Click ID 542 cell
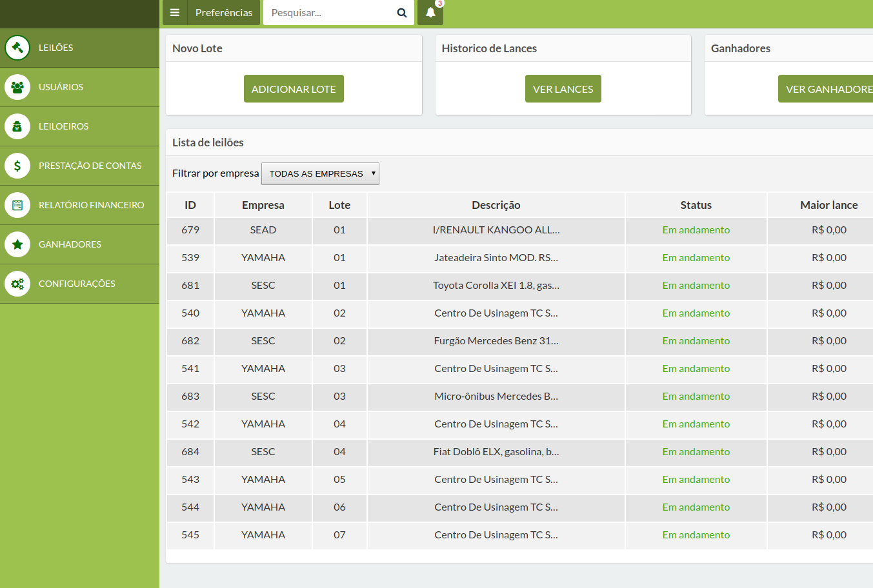The height and width of the screenshot is (588, 873). click(190, 424)
